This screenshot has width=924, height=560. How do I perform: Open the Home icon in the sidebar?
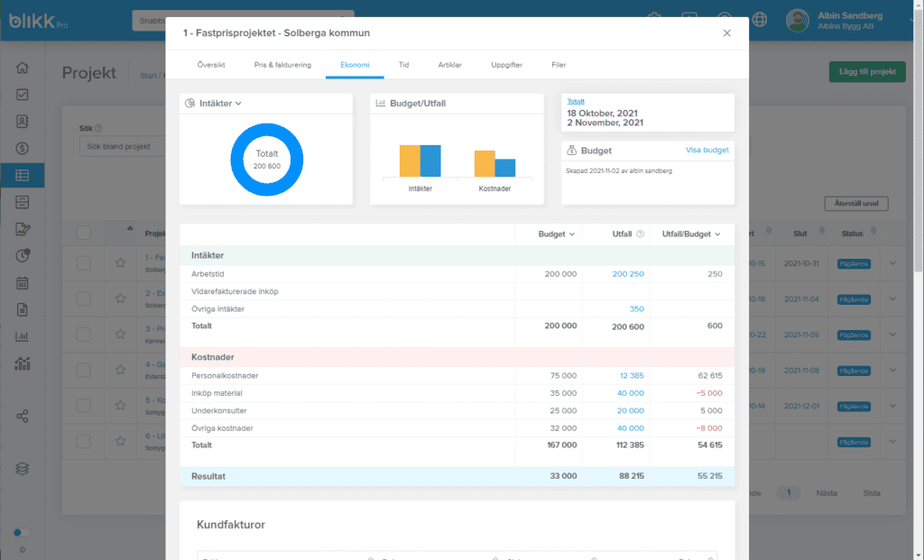click(23, 68)
